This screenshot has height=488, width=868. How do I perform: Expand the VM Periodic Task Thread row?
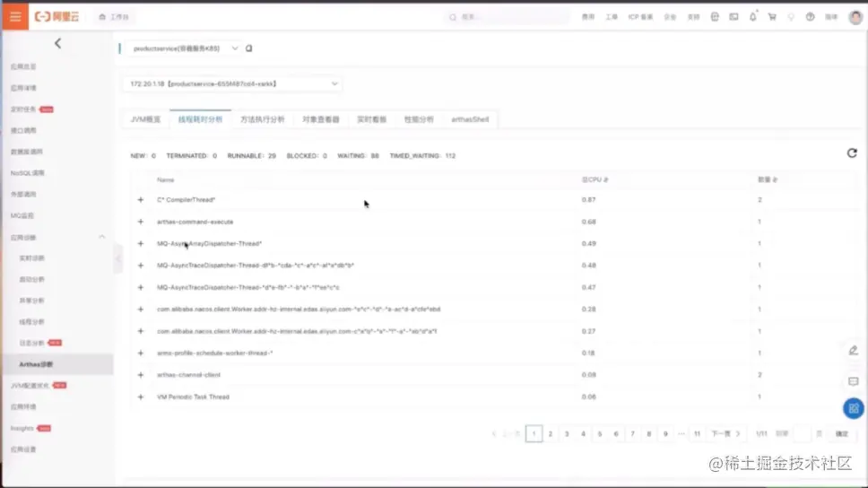click(141, 397)
